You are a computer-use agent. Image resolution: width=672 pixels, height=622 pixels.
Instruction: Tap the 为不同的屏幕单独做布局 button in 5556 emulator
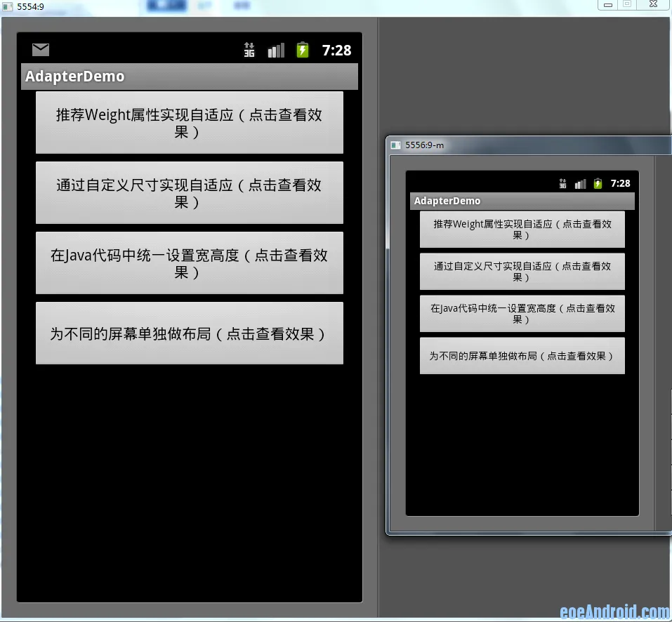pos(522,355)
